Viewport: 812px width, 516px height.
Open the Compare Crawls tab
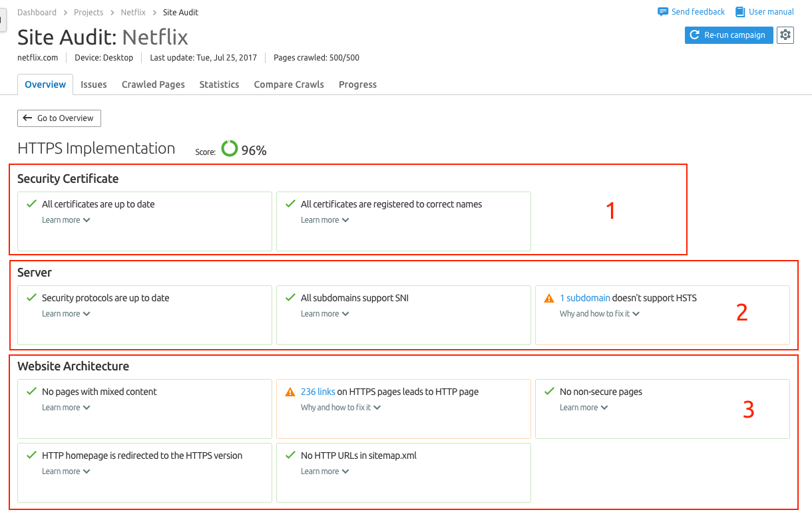pyautogui.click(x=289, y=84)
